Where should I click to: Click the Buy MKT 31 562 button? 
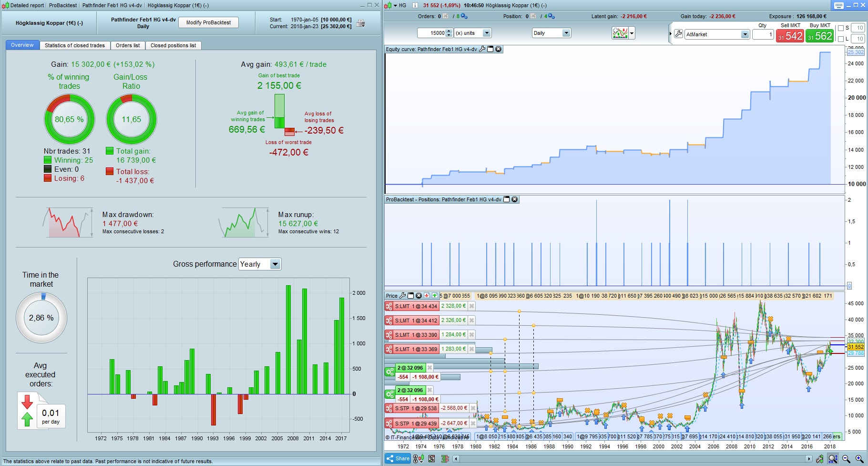[820, 36]
